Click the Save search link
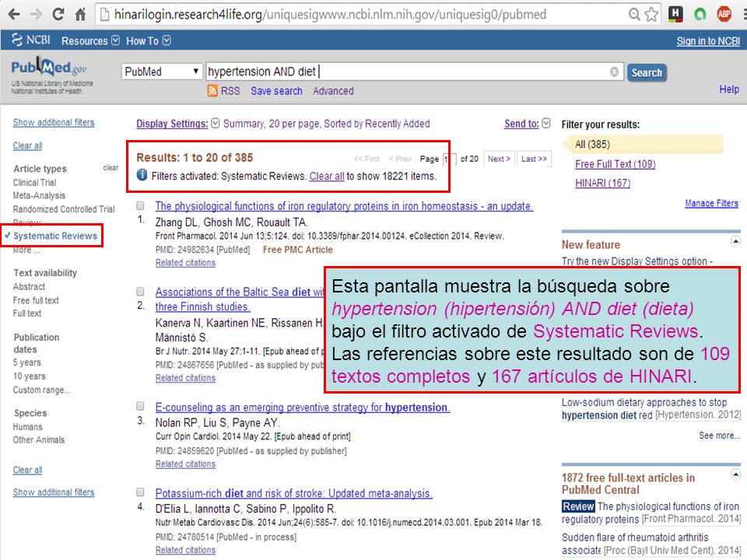This screenshot has width=747, height=560. [276, 91]
